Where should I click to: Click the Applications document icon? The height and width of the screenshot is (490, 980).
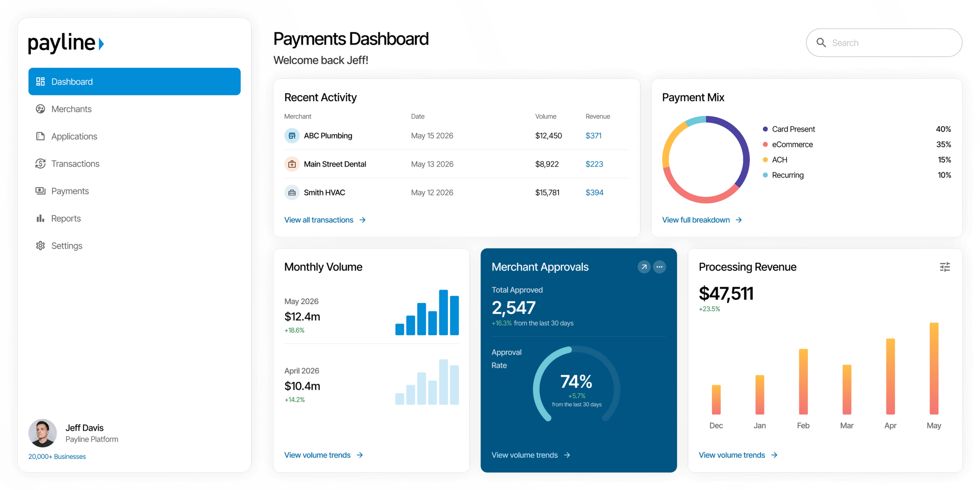tap(40, 136)
